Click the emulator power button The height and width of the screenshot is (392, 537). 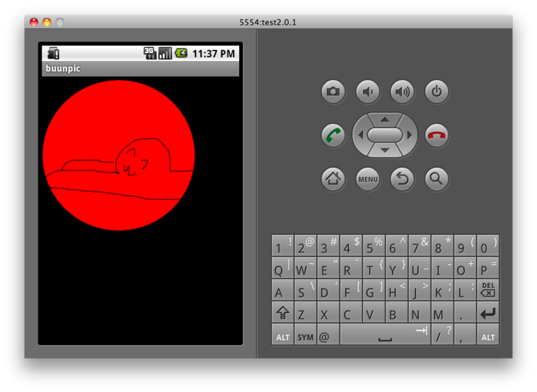tap(437, 91)
